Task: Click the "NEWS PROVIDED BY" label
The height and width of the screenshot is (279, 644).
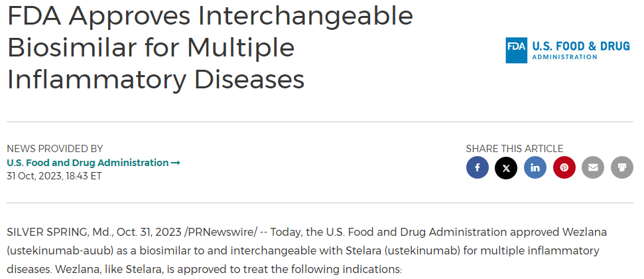Action: (x=55, y=149)
